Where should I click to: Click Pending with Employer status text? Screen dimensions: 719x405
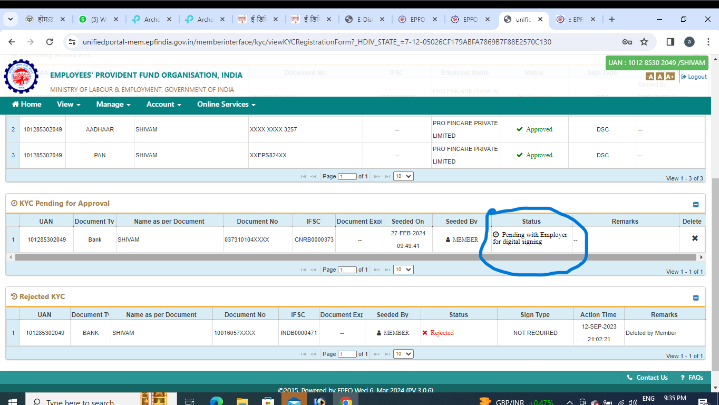click(x=530, y=238)
